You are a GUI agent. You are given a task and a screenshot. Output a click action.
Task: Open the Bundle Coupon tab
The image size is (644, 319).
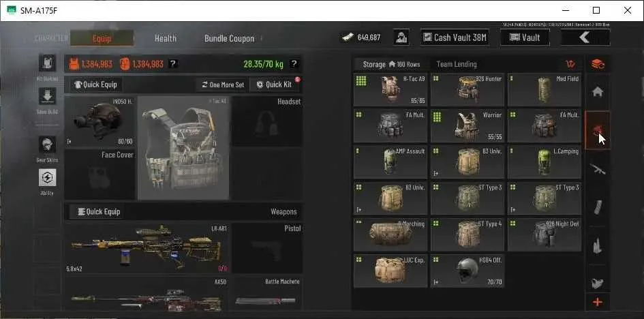click(229, 38)
